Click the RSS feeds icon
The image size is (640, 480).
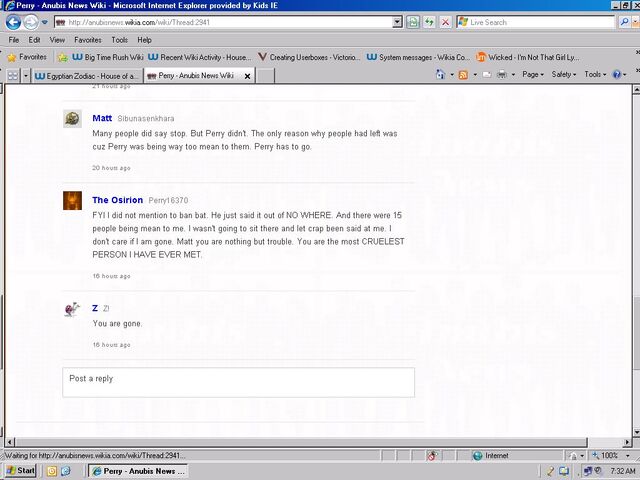463,75
